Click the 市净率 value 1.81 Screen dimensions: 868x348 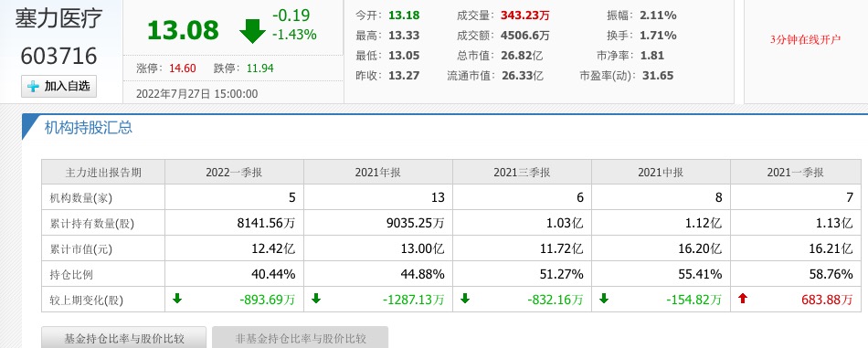coord(652,56)
